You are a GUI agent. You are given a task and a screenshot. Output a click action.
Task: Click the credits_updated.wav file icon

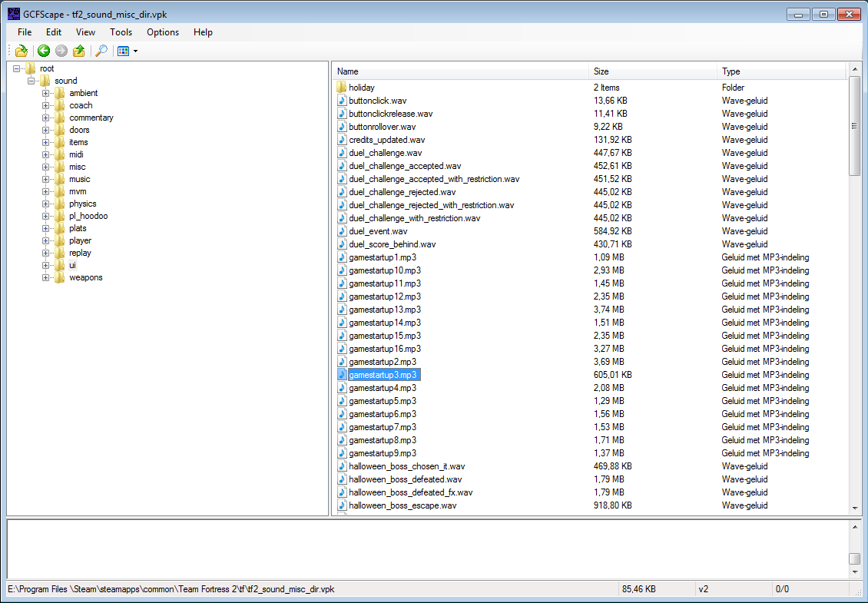(x=342, y=140)
